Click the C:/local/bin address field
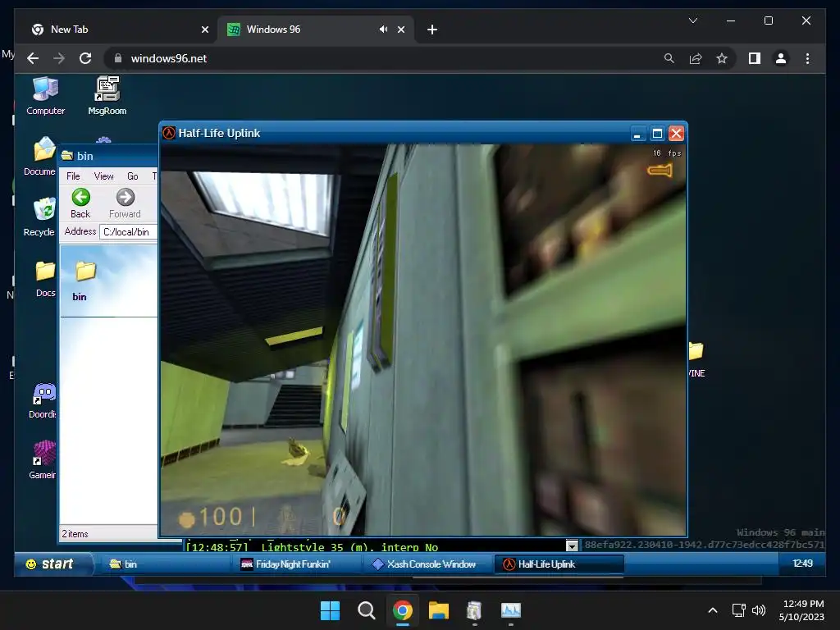The width and height of the screenshot is (840, 630). [x=129, y=232]
